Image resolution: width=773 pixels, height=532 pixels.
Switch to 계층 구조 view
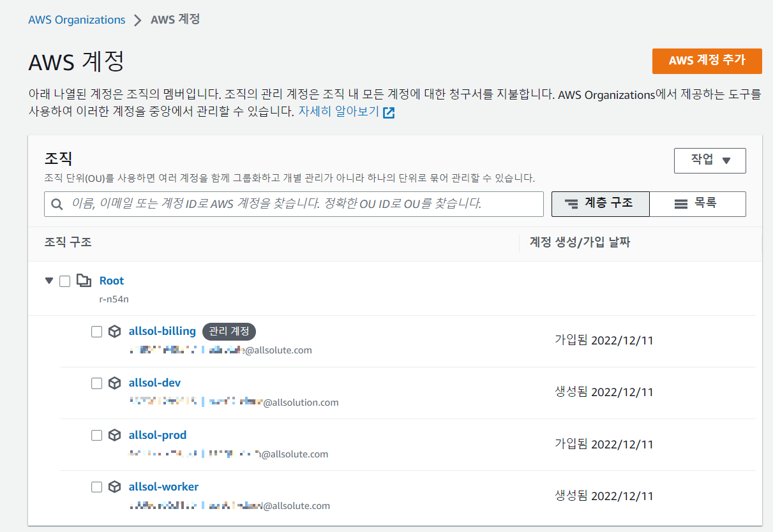coord(600,204)
